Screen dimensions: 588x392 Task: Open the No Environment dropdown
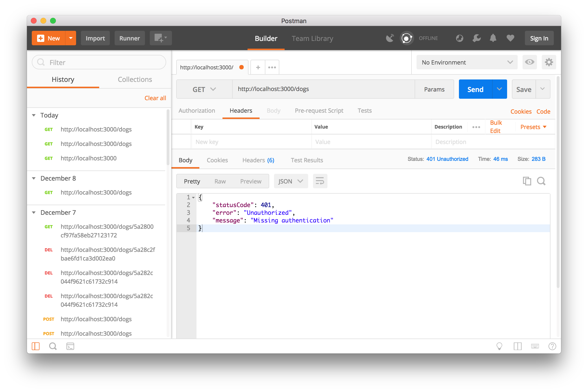(467, 62)
